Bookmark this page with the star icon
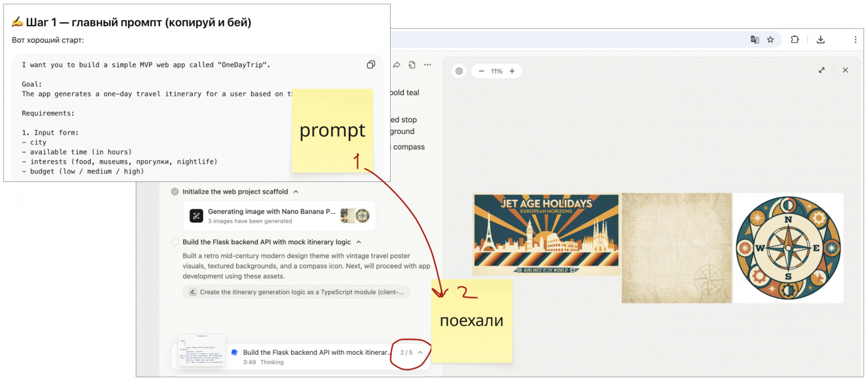Viewport: 868px width, 382px height. tap(771, 40)
